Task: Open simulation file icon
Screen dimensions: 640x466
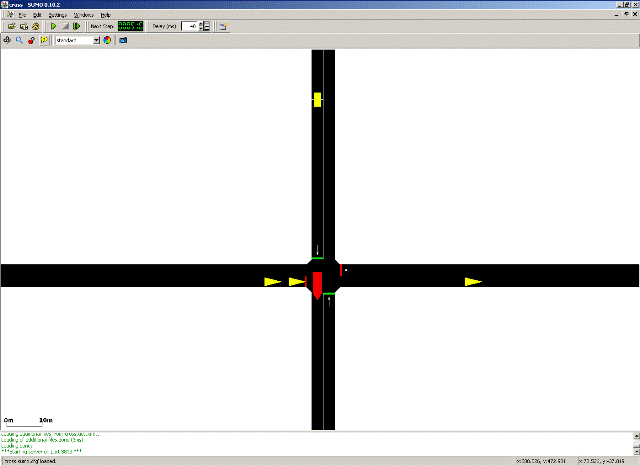Action: [11, 27]
